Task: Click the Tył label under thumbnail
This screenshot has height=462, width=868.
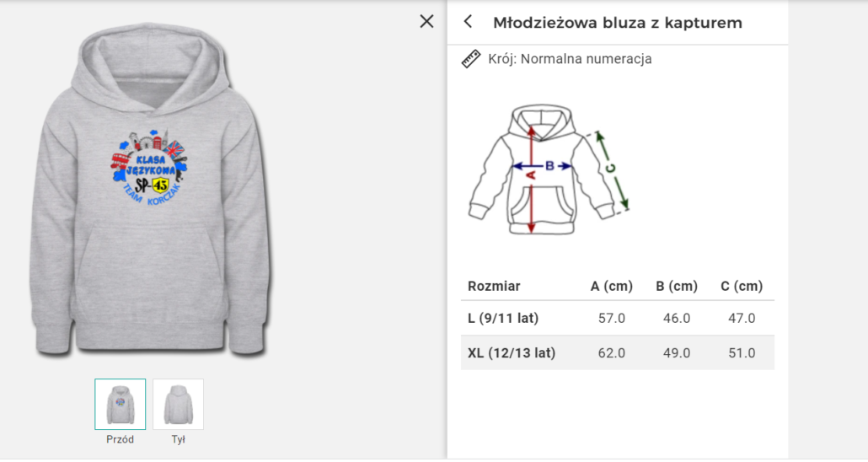Action: pyautogui.click(x=178, y=439)
